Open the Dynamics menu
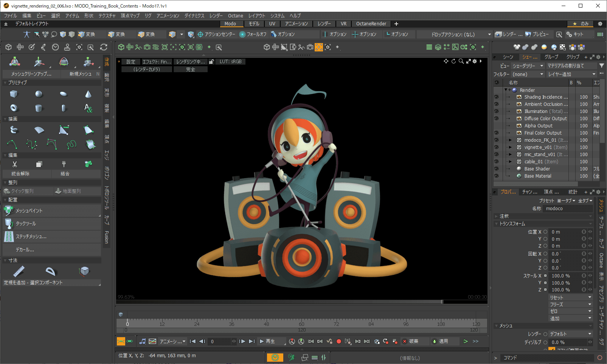The width and height of the screenshot is (607, 364). tap(194, 15)
